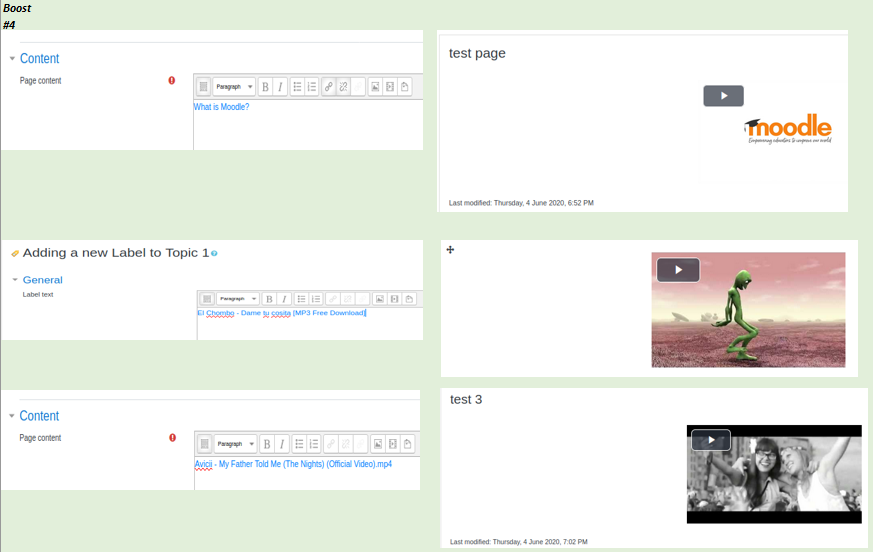Click unlink icon in What is Moodle editor
The width and height of the screenshot is (873, 552).
tap(344, 87)
